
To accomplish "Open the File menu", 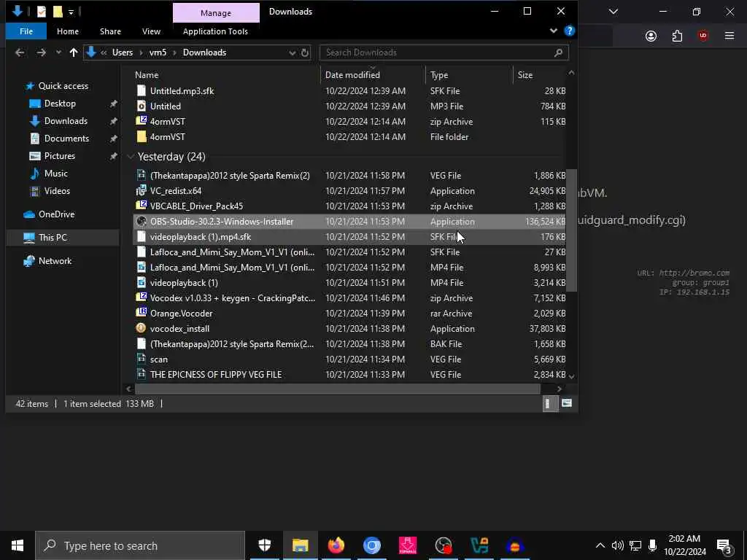I will pos(26,31).
